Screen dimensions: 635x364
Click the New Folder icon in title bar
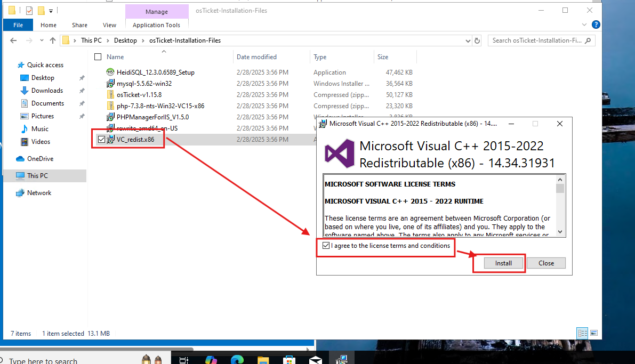[41, 11]
